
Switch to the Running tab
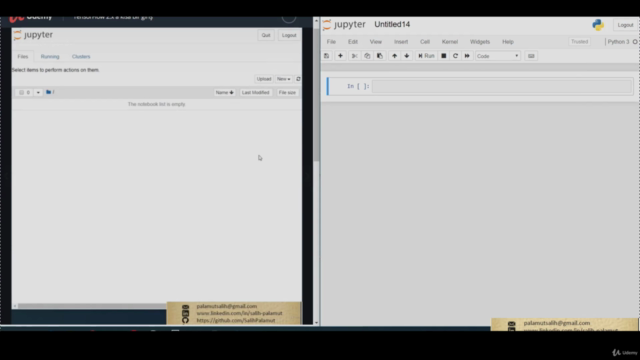point(50,56)
